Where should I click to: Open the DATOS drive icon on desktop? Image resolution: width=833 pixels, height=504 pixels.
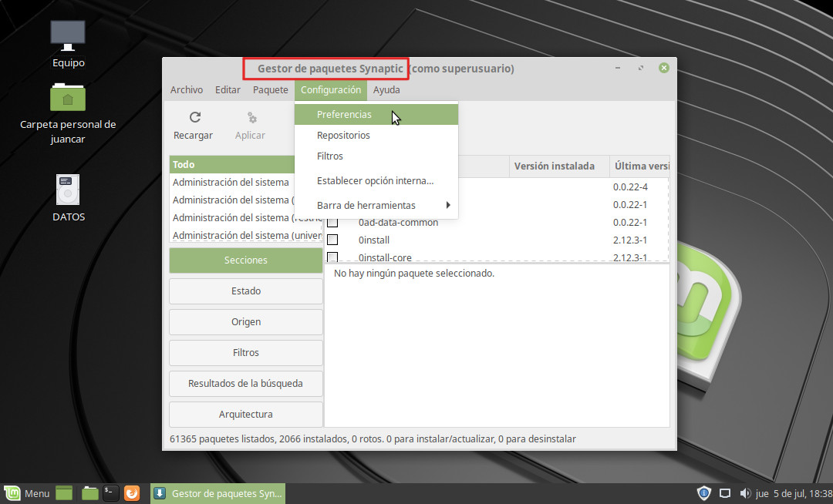[x=68, y=190]
